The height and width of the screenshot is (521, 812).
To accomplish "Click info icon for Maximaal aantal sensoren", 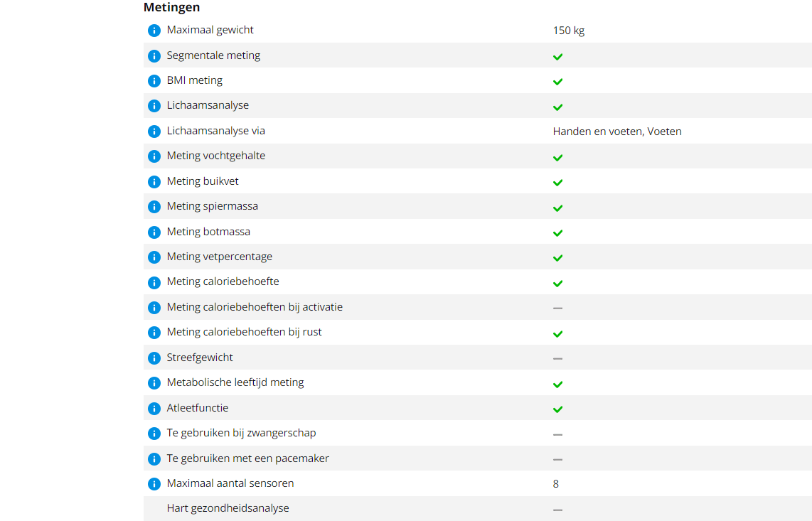I will coord(154,484).
